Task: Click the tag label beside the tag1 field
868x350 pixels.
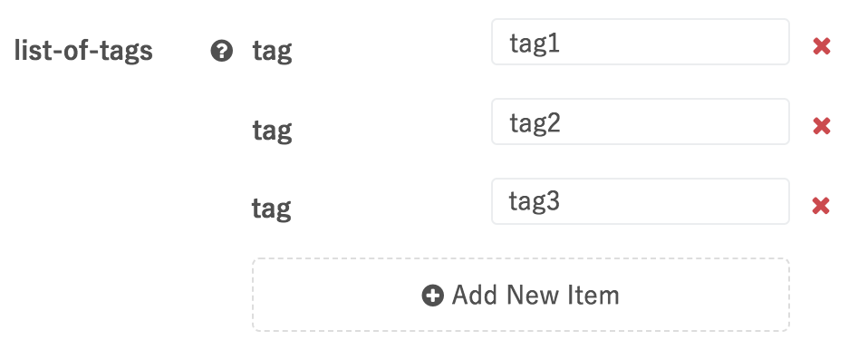Action: coord(272,52)
